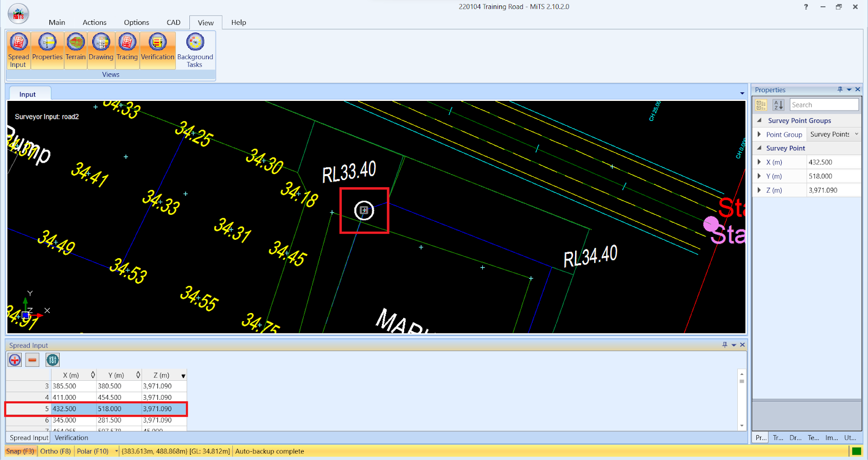868x460 pixels.
Task: Expand the Y (m) property
Action: pos(759,176)
